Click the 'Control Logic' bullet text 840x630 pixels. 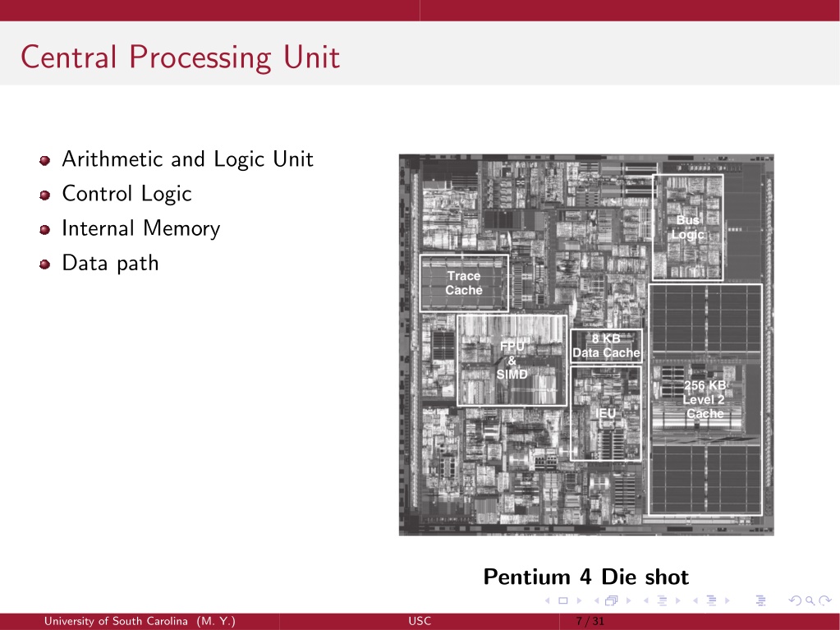[x=127, y=194]
